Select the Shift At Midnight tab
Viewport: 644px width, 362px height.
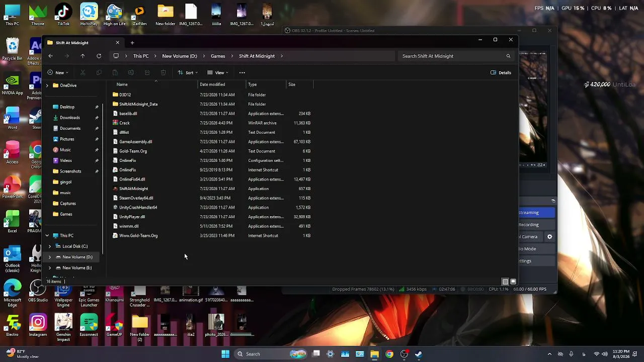point(84,43)
